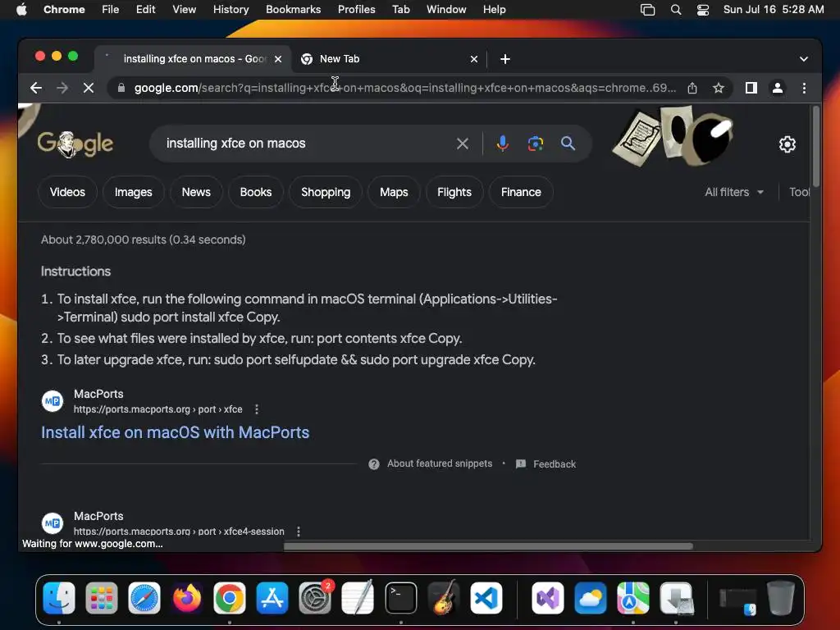Close the New Tab tab
This screenshot has width=840, height=630.
coord(473,59)
